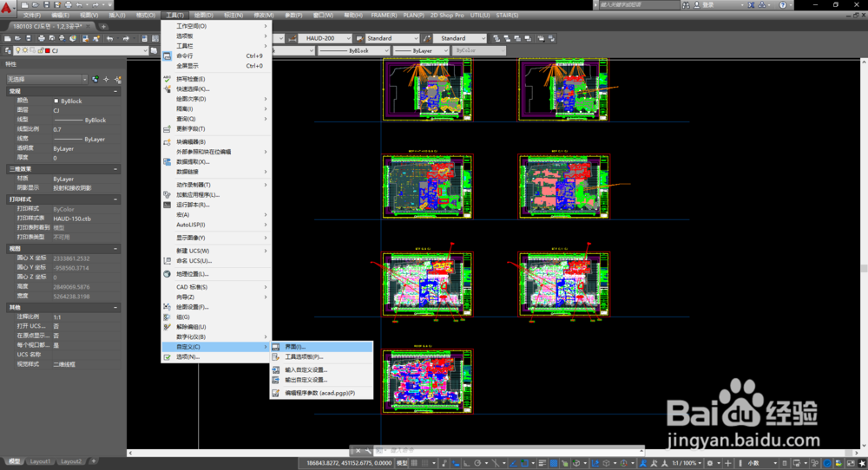Open 2D Shop Pro menu
Screen dimensions: 868x470
pyautogui.click(x=447, y=15)
